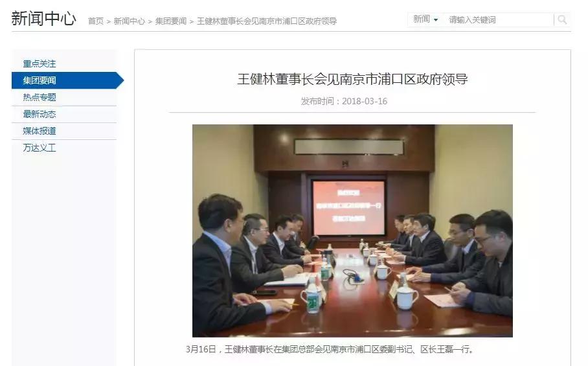
Task: Select 媒体报道 in the left menu
Action: click(x=40, y=131)
